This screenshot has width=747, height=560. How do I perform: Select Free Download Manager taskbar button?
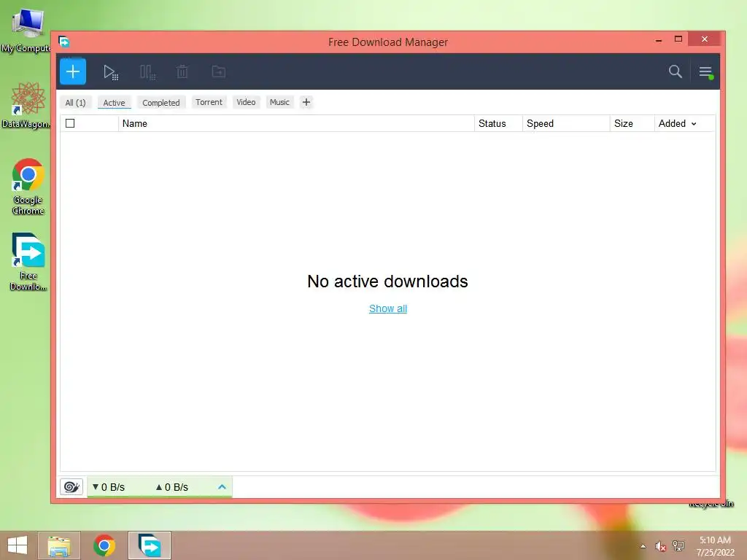point(149,545)
